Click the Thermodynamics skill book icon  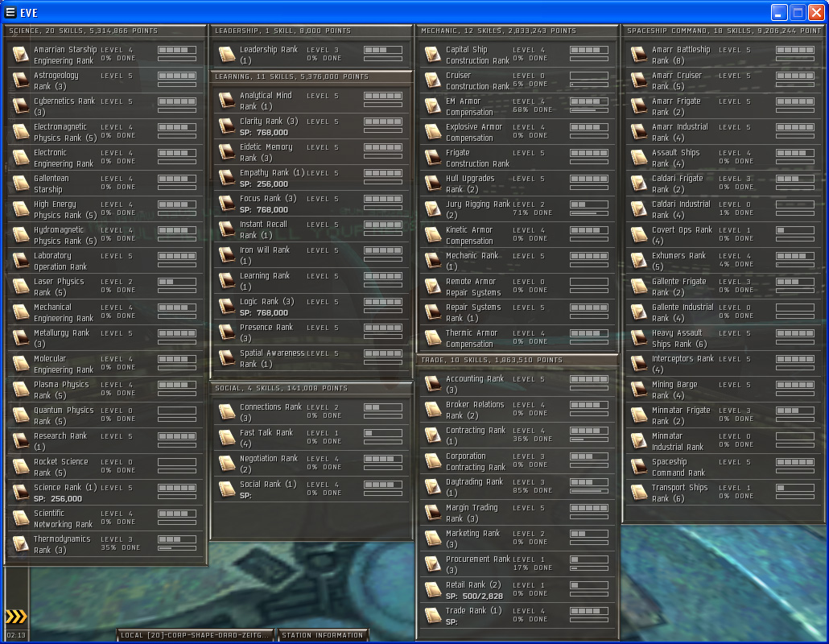point(21,543)
